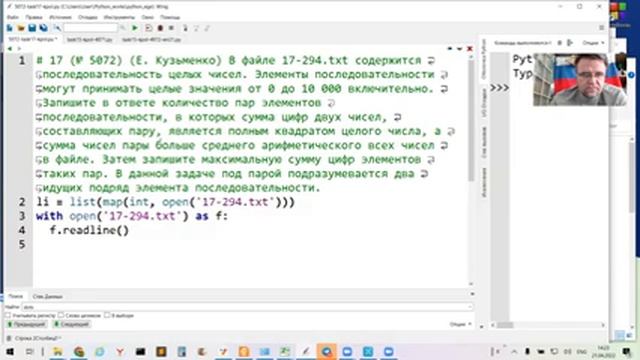640x360 pixels.
Task: Click the with open line 3
Action: click(x=132, y=216)
